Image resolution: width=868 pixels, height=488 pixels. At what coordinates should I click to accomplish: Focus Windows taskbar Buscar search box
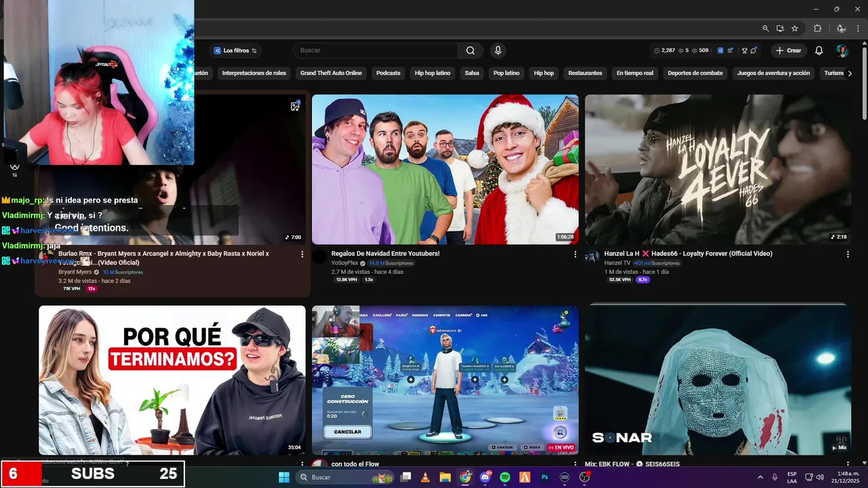pos(346,477)
